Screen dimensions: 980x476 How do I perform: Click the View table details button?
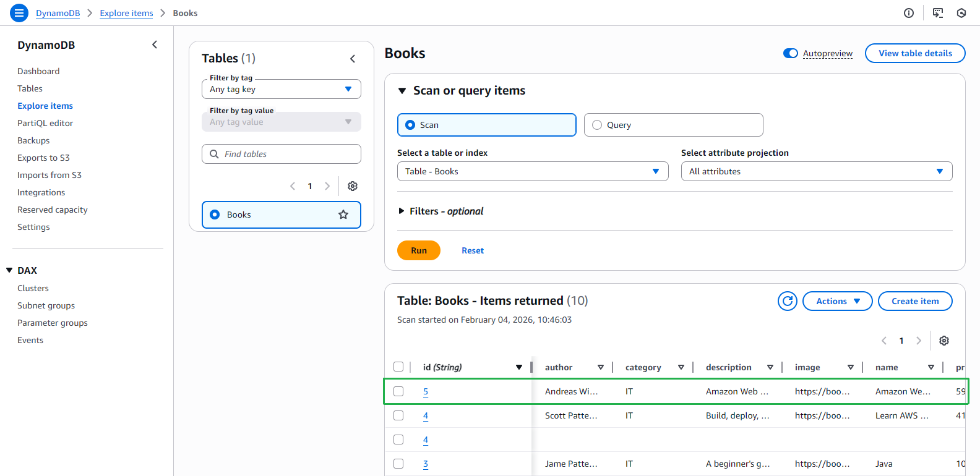915,53
